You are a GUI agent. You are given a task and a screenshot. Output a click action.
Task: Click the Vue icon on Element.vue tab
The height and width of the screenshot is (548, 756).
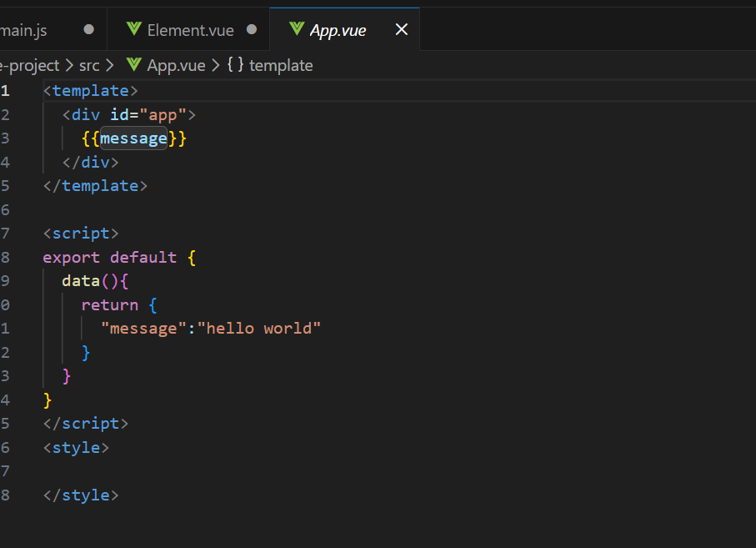click(x=134, y=29)
